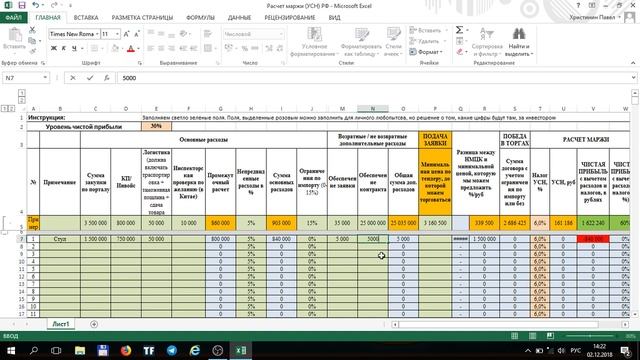Switch to the ФОРМУЛЫ tab

(200, 18)
